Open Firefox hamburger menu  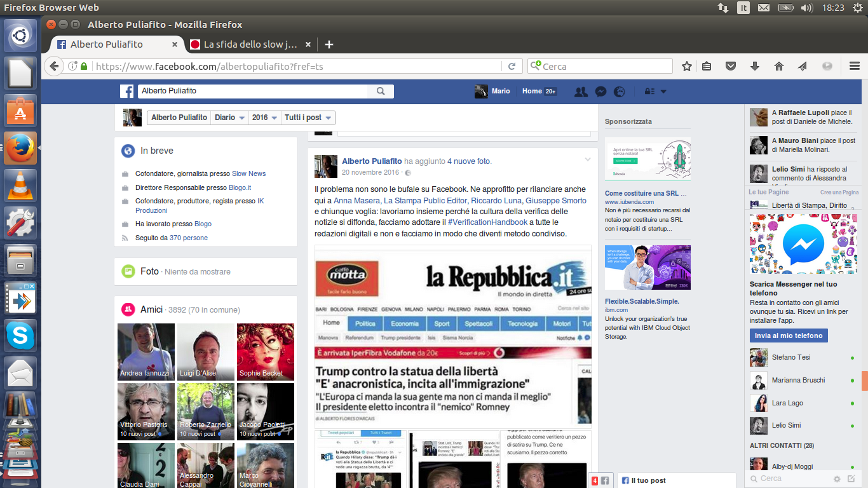tap(855, 66)
